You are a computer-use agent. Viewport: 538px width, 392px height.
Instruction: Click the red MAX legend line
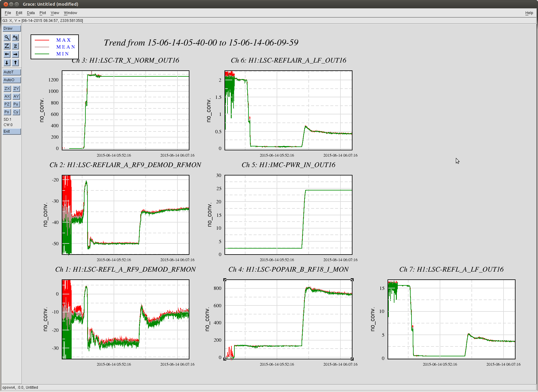coord(42,40)
